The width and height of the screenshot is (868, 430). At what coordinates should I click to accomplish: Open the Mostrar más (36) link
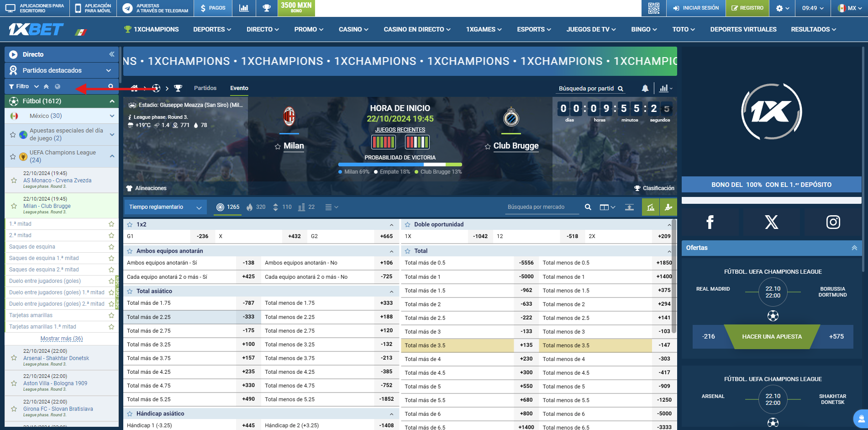tap(62, 339)
